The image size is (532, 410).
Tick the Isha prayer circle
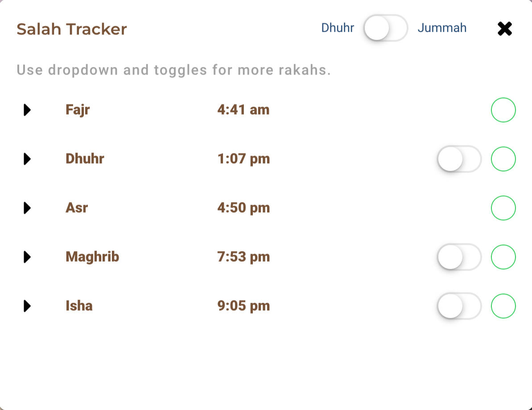pyautogui.click(x=503, y=306)
